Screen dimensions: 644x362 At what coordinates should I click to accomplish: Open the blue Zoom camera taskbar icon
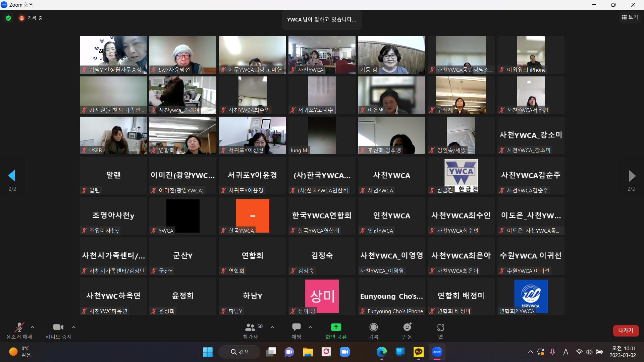click(x=344, y=352)
